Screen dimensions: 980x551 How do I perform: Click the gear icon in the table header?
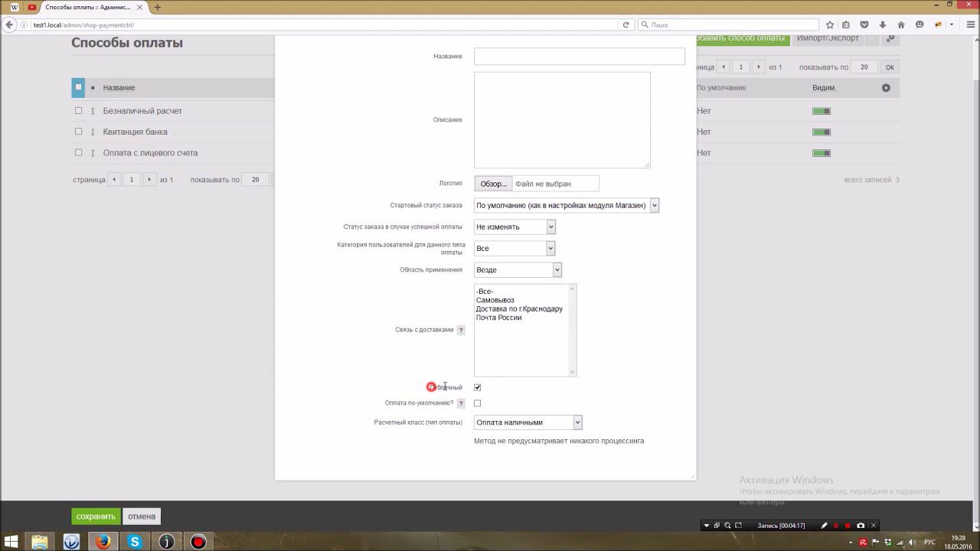coord(886,88)
